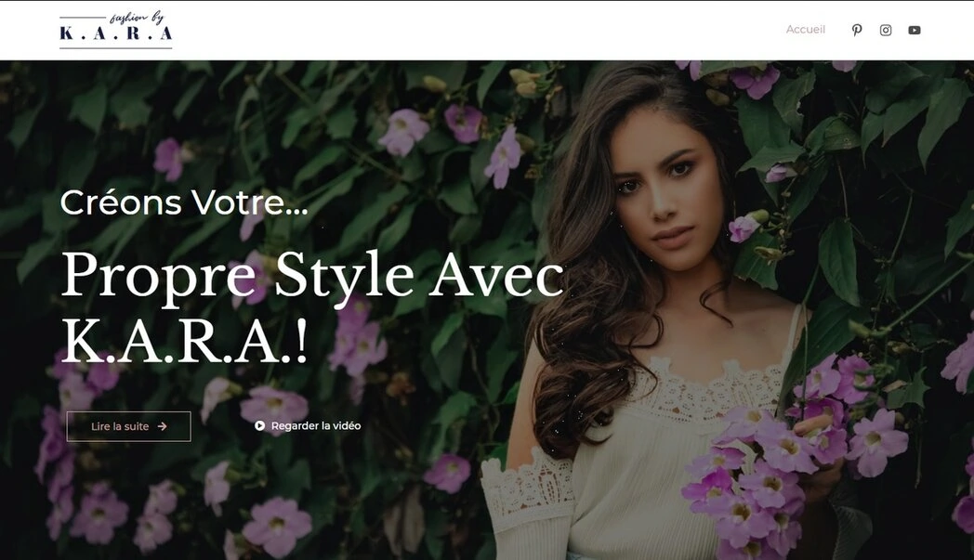Click the K.A.R.A logo lettering

(115, 33)
